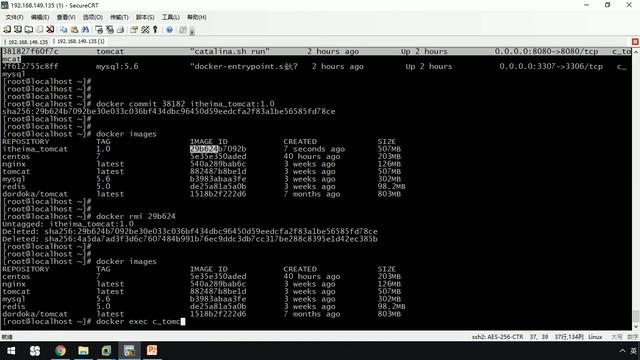Click the '7 seconds ago' CREATED value

tap(314, 149)
